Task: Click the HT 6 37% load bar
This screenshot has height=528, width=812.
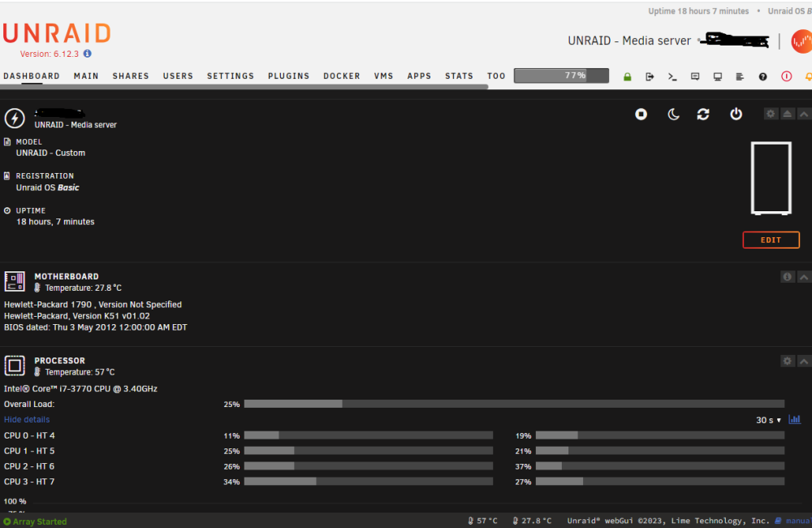Action: pyautogui.click(x=659, y=466)
